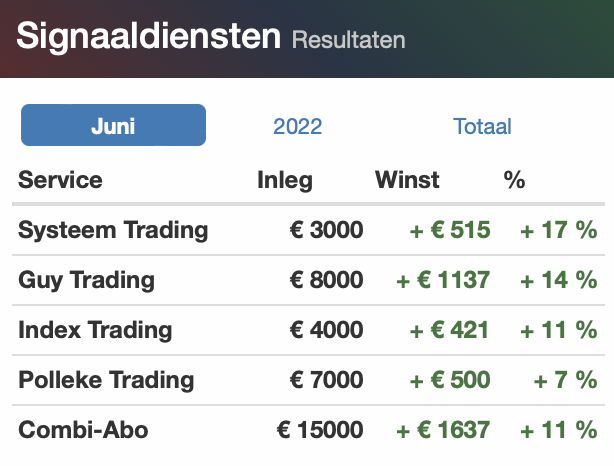Click the % column header
The width and height of the screenshot is (614, 466).
514,180
